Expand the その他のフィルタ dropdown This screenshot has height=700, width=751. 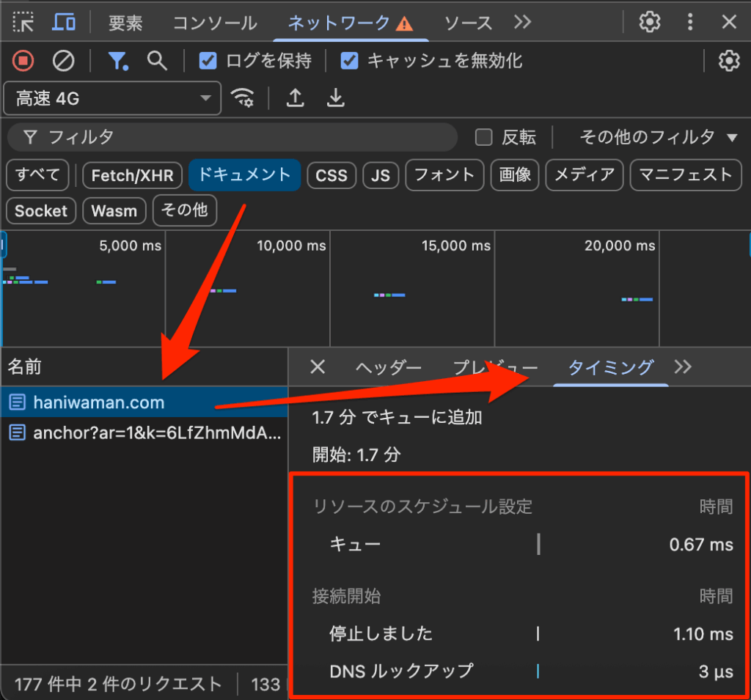click(x=658, y=137)
